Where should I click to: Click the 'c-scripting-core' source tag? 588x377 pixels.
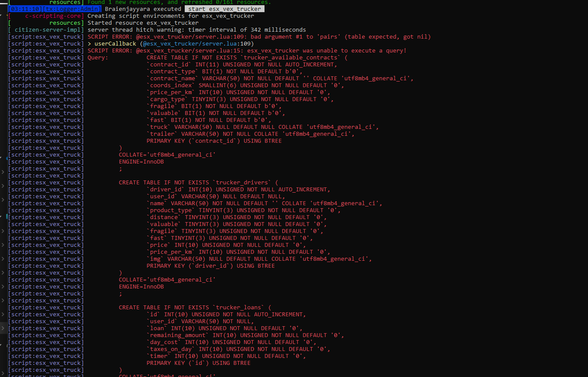[53, 16]
